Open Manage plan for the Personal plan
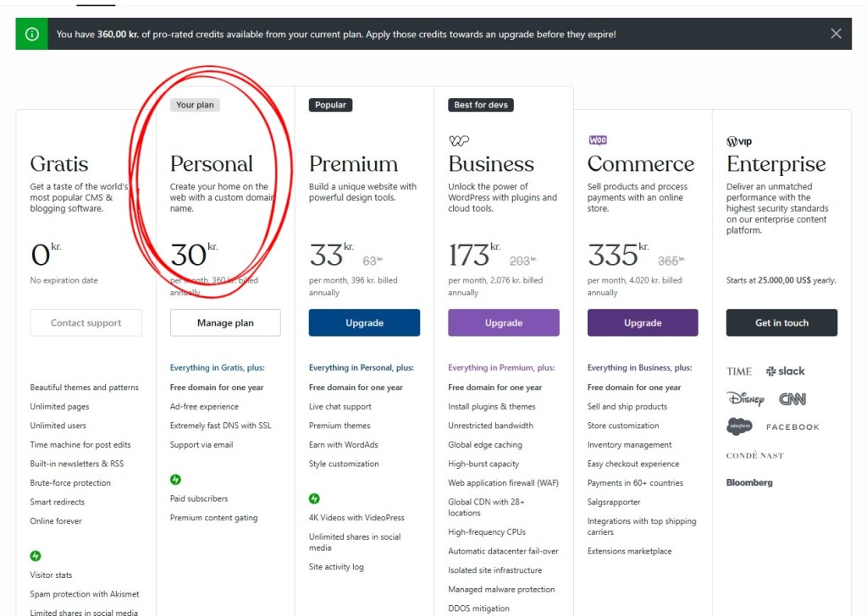Screen dimensions: 867x616 coord(225,322)
